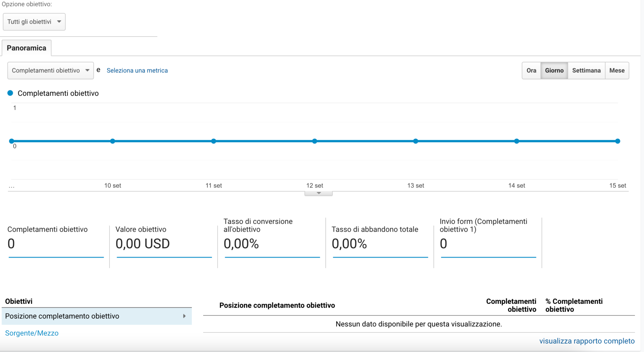
Task: Open the 'Completamenti obiettivo' metric dropdown
Action: (x=50, y=70)
